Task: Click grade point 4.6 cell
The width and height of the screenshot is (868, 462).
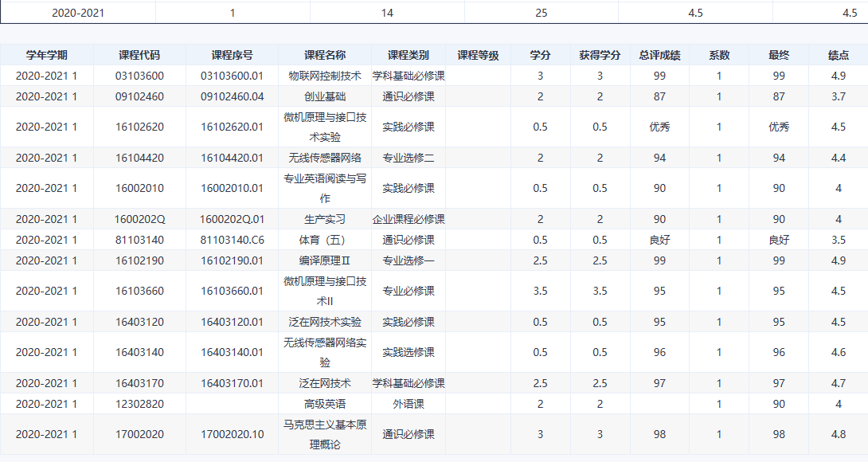Action: point(839,352)
